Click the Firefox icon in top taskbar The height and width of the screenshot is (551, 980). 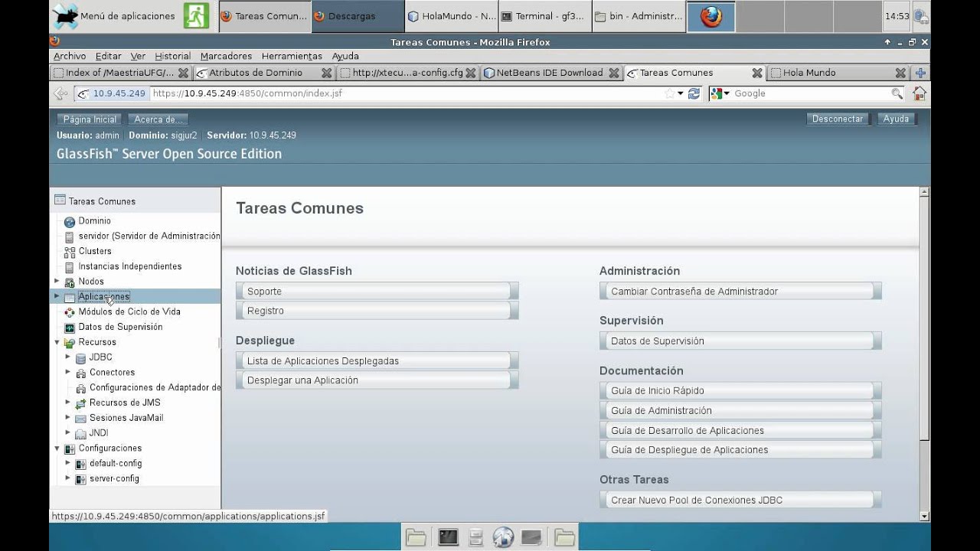pos(711,16)
